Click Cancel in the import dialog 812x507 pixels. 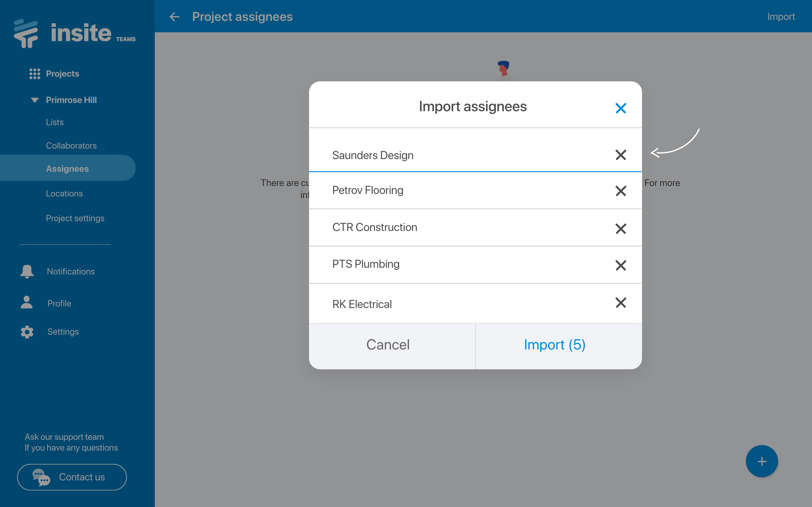pos(388,345)
